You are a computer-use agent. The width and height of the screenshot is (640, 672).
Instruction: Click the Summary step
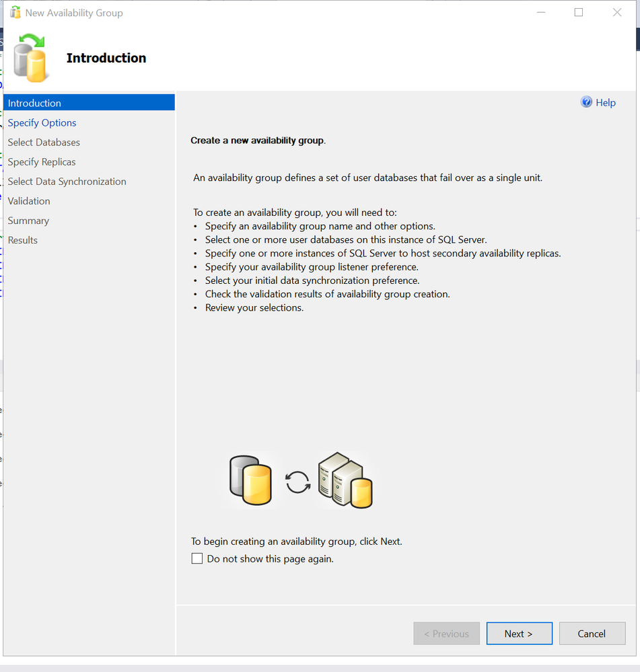point(28,221)
